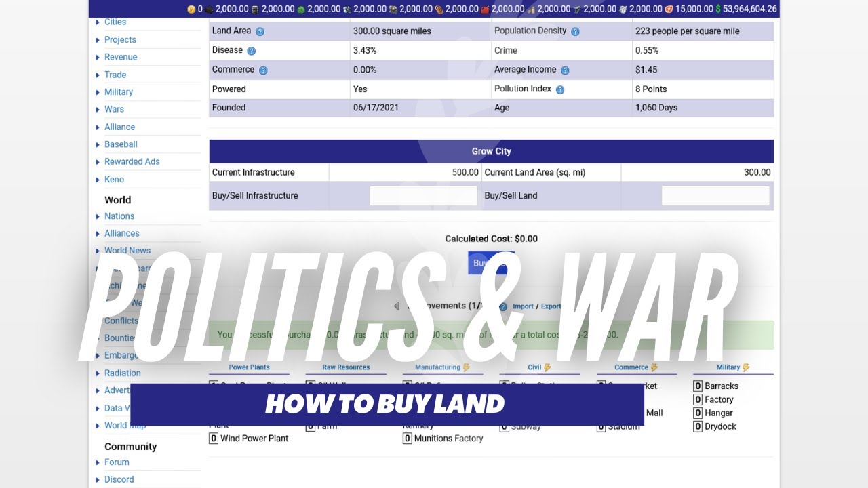Open the Projects sidebar link
Viewport: 868px width, 488px height.
pyautogui.click(x=120, y=39)
